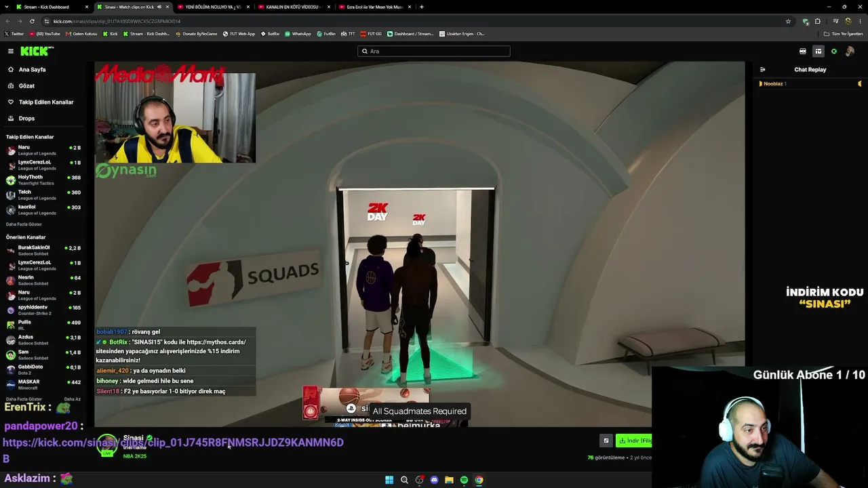Open the Chrome profile avatar

(848, 21)
